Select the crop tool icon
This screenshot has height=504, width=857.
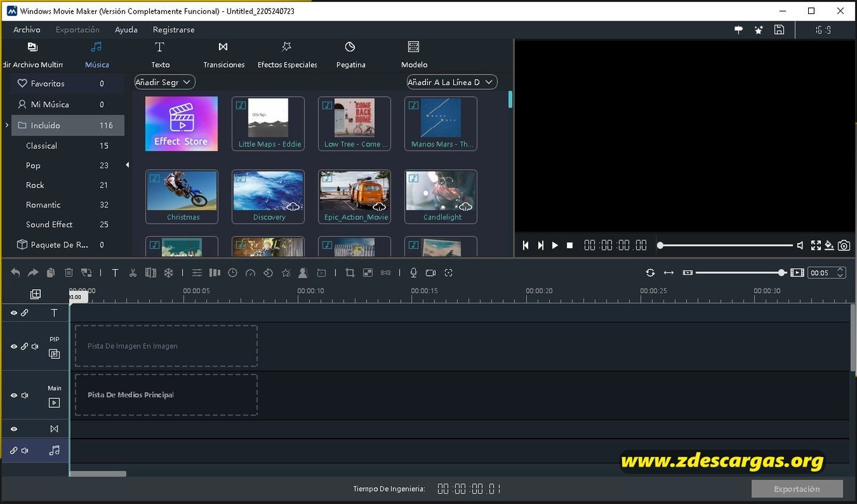pyautogui.click(x=349, y=272)
